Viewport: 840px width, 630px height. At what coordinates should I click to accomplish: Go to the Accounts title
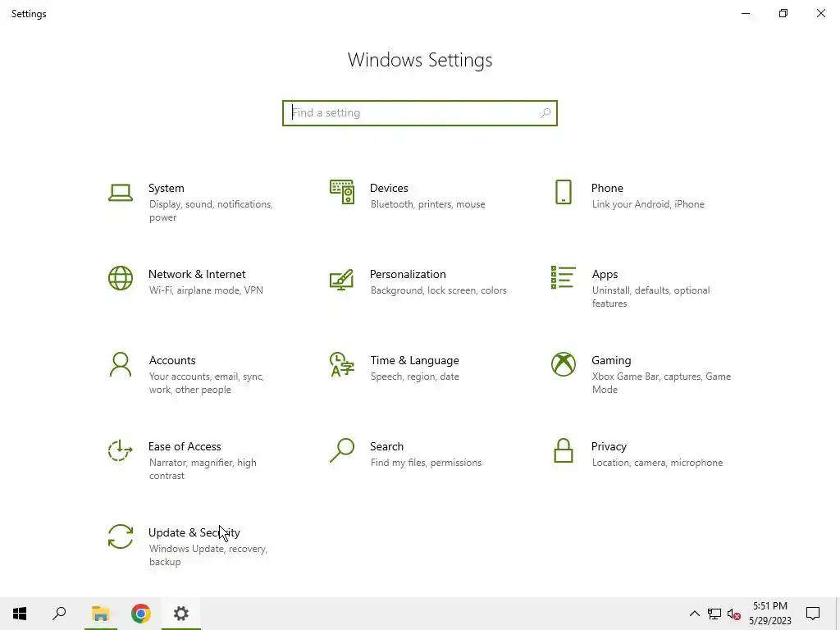pos(172,361)
